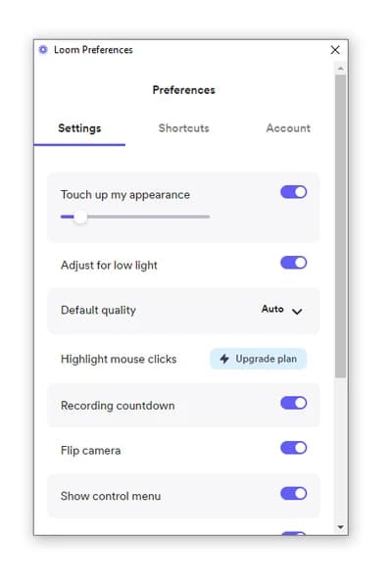Click the Upgrade plan button
The width and height of the screenshot is (390, 588).
[259, 359]
